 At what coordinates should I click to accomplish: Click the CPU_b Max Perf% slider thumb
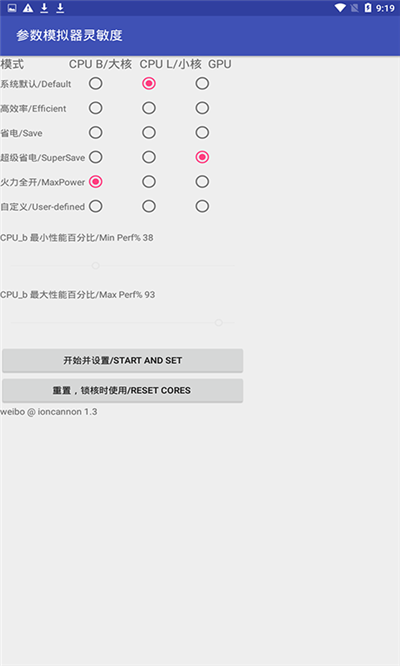coord(219,323)
